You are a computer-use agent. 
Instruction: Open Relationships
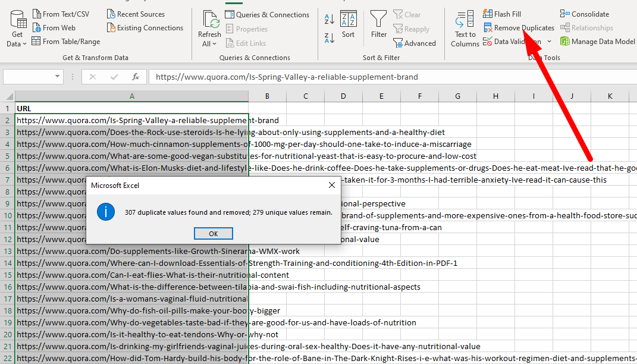[586, 28]
